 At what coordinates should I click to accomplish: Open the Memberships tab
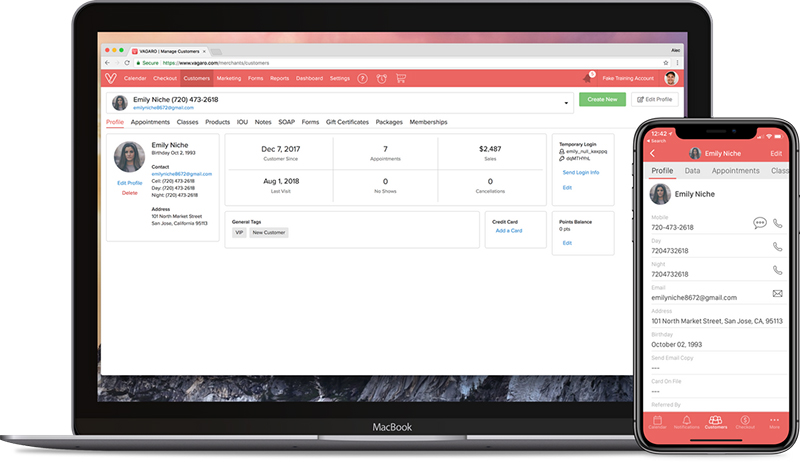click(428, 122)
